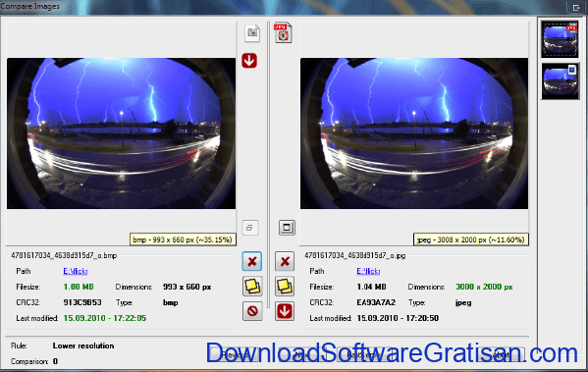Open the E:\flickr path link for the jpg file

pos(368,271)
